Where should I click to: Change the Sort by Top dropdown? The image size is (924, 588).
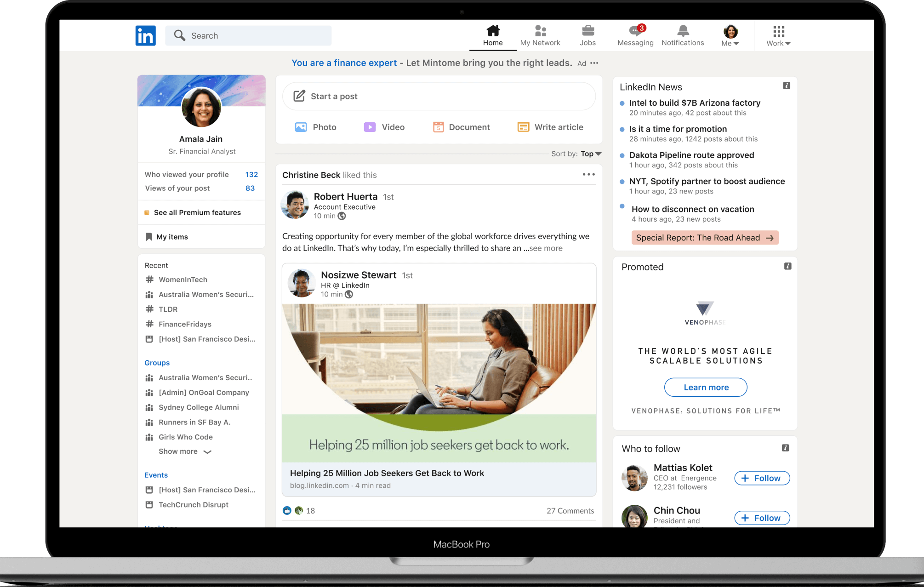pos(591,154)
